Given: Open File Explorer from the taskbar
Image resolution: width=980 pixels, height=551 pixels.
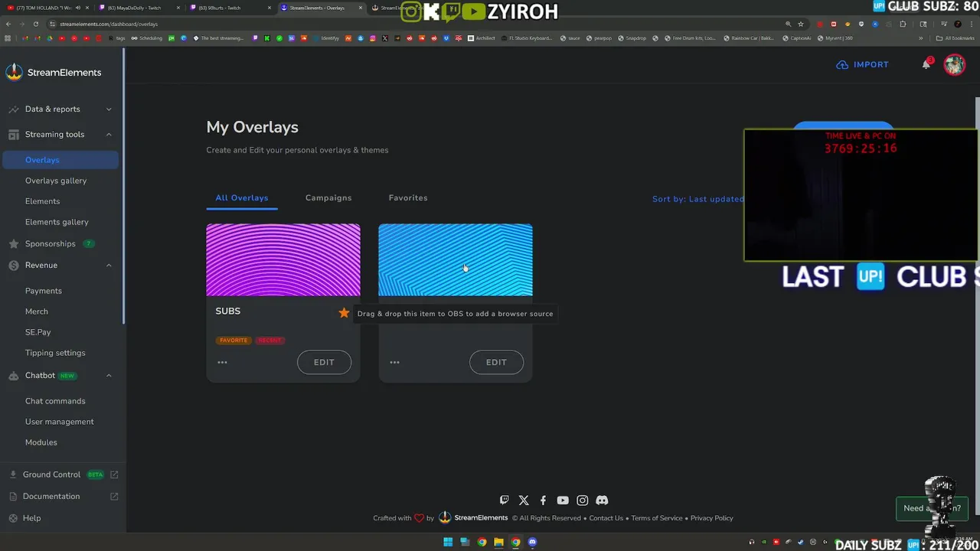Looking at the screenshot, I should (498, 543).
